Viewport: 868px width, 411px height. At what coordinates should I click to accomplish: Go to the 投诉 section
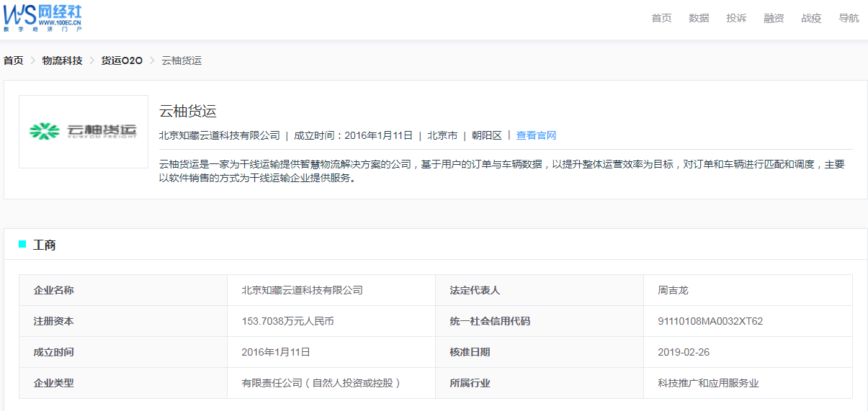point(736,18)
